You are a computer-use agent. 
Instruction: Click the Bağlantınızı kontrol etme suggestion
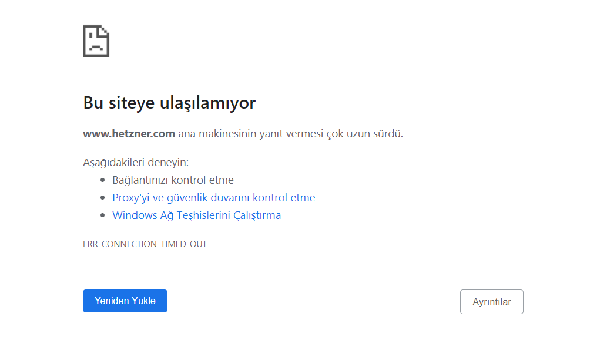(173, 180)
